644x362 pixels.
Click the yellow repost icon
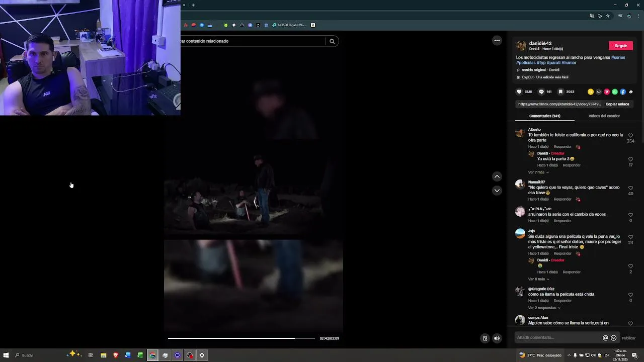coord(591,92)
